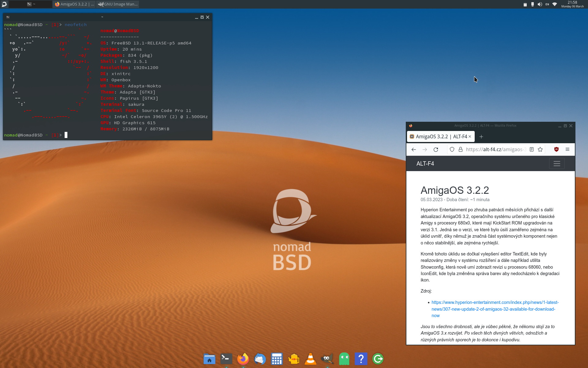Viewport: 588px width, 368px height.
Task: Toggle reader view in address bar
Action: point(532,149)
